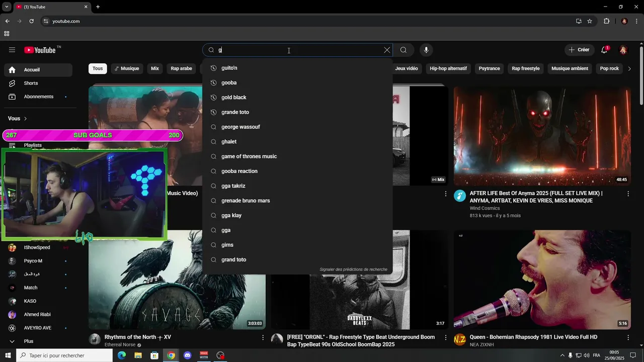Open Ahmed Riabi channel subscription

(x=38, y=314)
